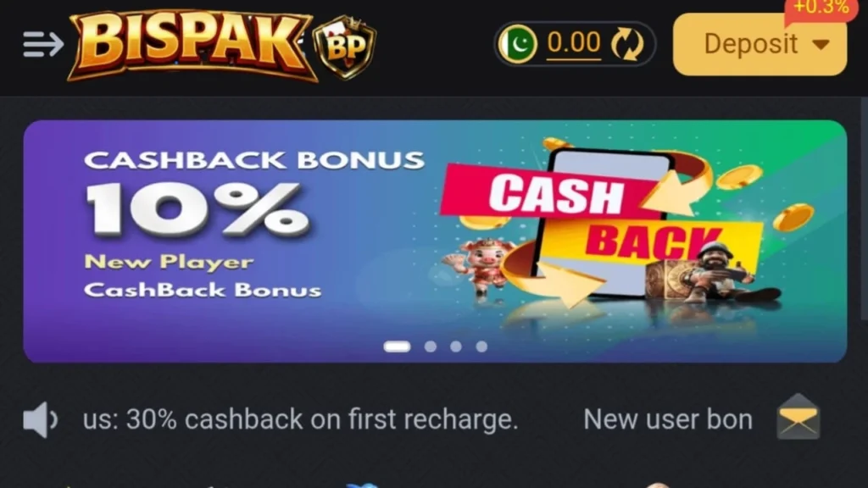Click the New Player CashBack Bonus text
Viewport: 868px width, 488px height.
point(203,276)
